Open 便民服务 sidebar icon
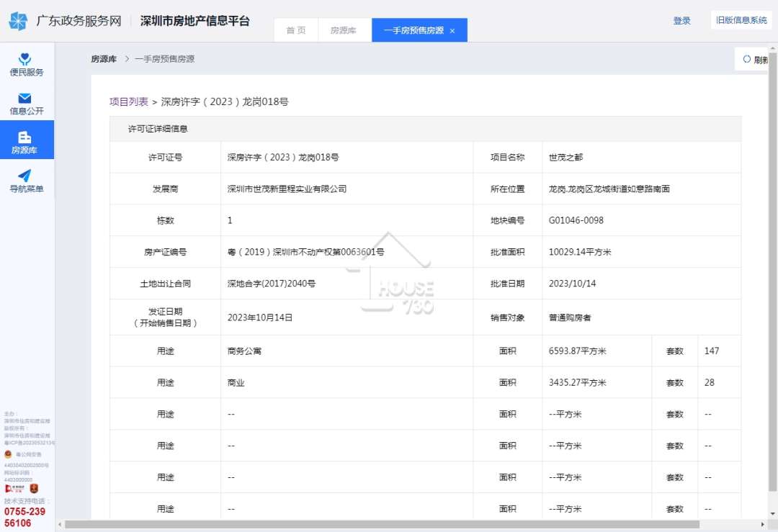 pos(24,59)
